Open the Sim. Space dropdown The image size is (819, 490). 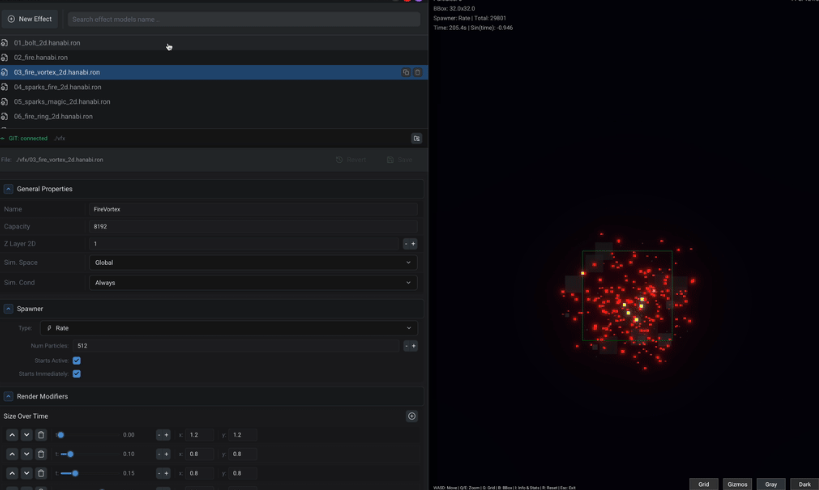[253, 263]
